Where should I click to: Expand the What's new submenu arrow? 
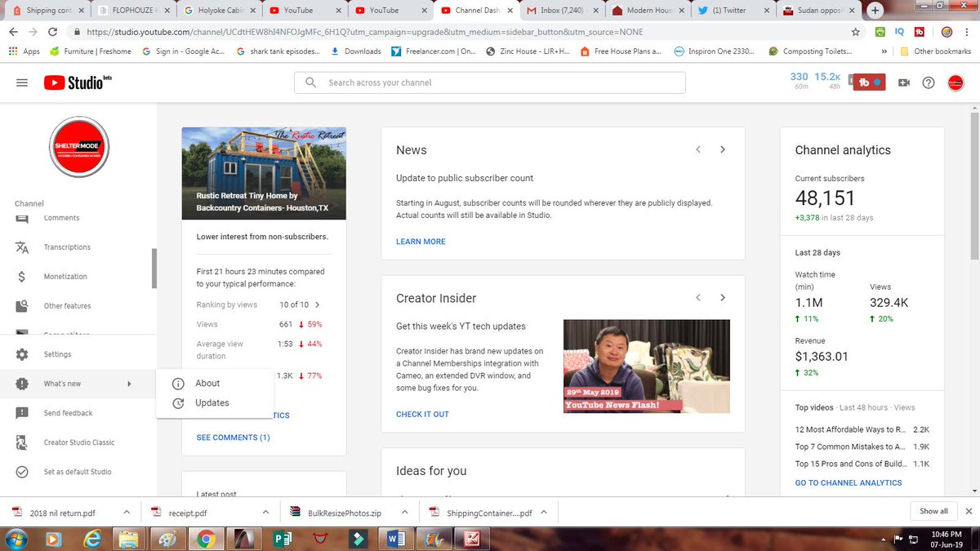pos(129,384)
